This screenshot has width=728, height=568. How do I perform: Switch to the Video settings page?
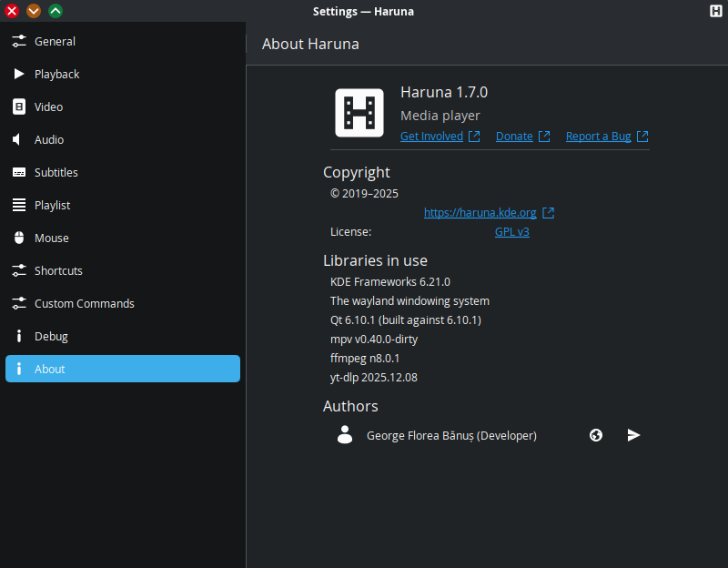pos(48,106)
